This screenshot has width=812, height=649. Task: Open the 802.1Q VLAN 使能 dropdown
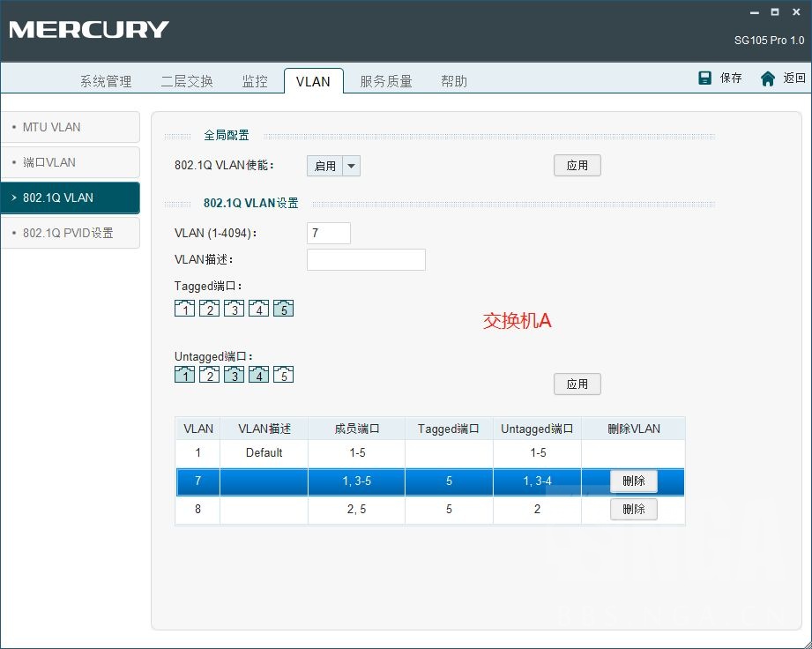pos(350,166)
